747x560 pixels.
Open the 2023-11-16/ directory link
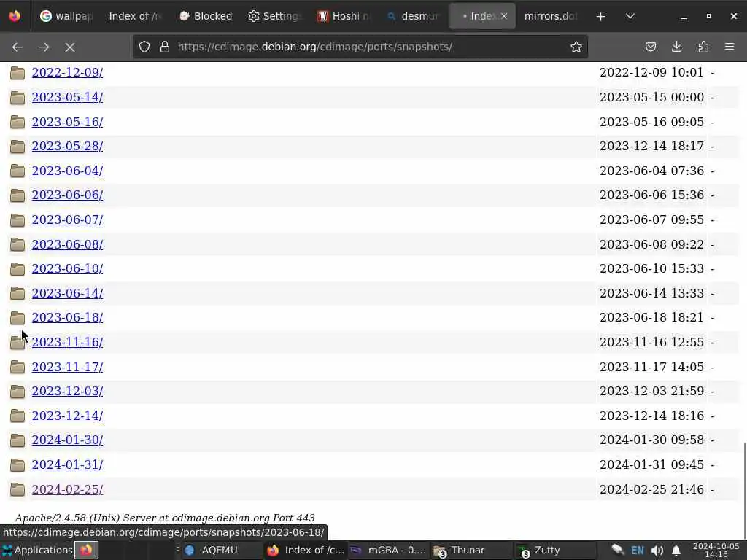[67, 343]
